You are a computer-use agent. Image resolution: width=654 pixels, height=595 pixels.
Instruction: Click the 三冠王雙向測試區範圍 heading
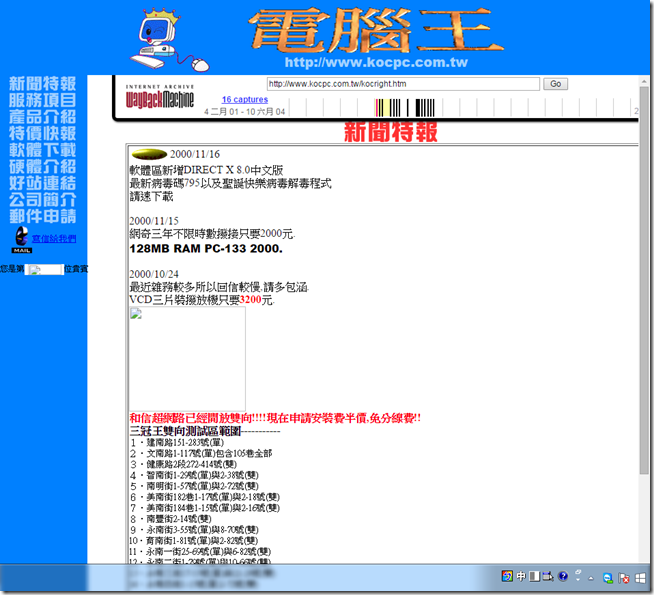pos(186,431)
